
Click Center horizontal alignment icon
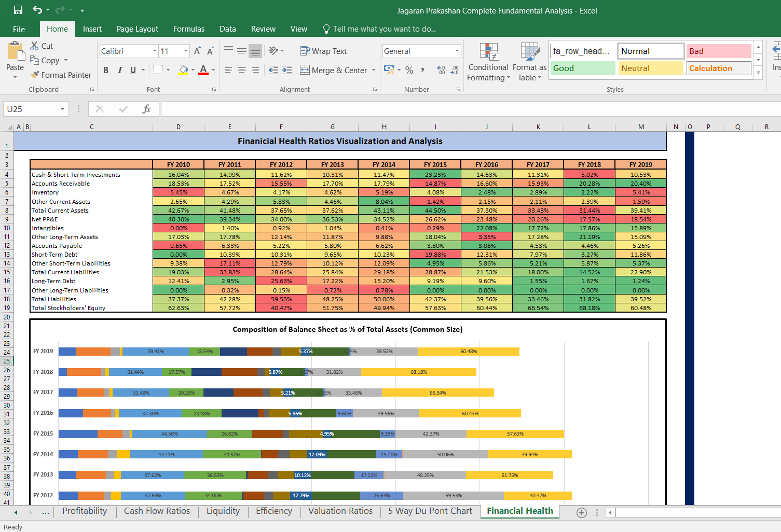point(242,70)
